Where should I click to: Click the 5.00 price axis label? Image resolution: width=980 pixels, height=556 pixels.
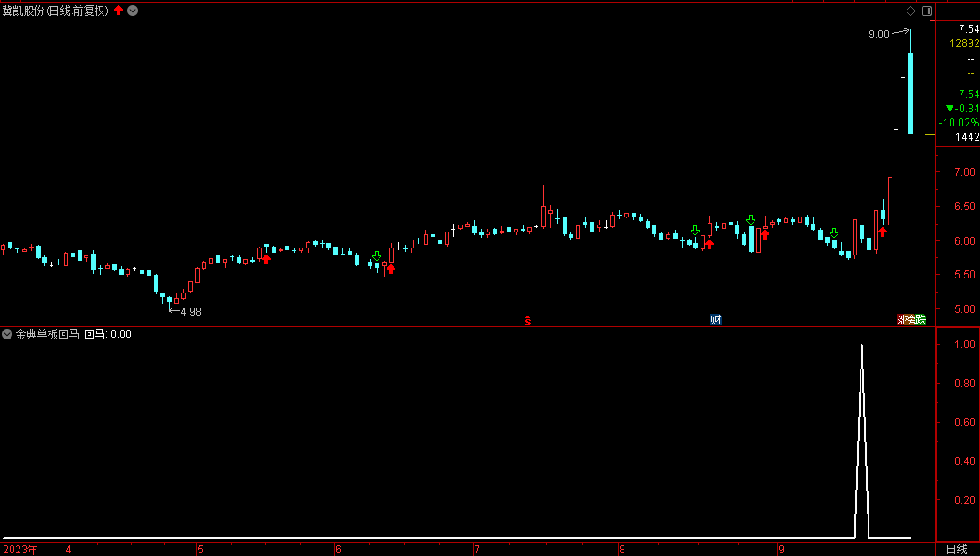[x=964, y=309]
